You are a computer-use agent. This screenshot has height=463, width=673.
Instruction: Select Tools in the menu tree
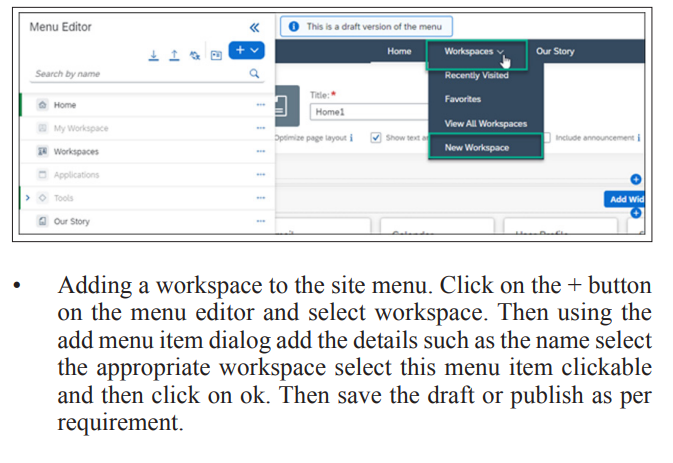147,198
